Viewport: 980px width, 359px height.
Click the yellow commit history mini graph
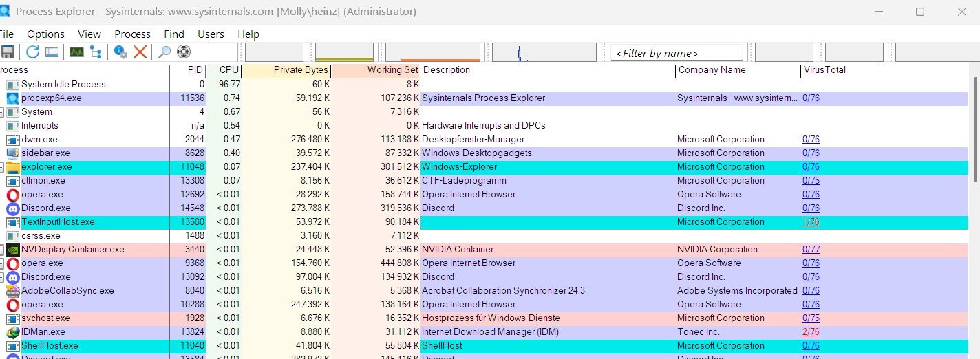tap(344, 52)
